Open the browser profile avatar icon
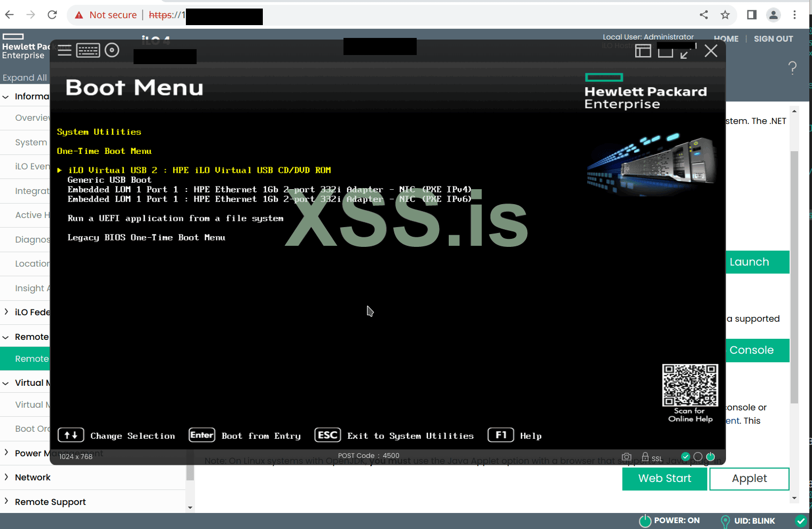 [773, 15]
